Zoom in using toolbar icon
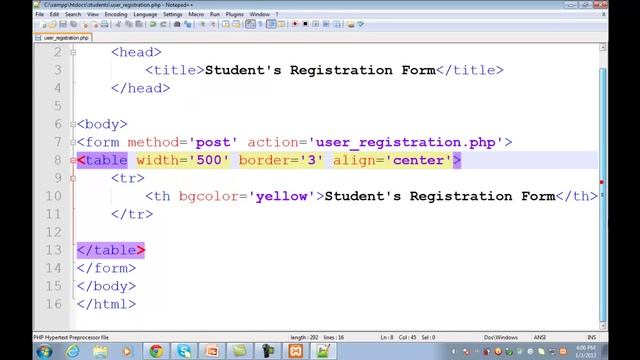Viewport: 640px width, 360px height. 203,24
